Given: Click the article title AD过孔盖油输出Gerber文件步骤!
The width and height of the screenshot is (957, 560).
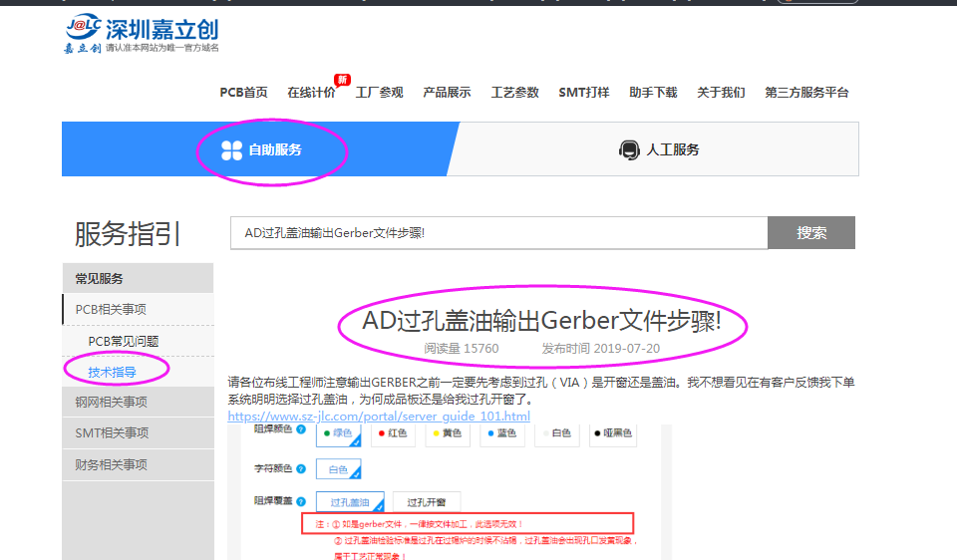Looking at the screenshot, I should pos(542,321).
